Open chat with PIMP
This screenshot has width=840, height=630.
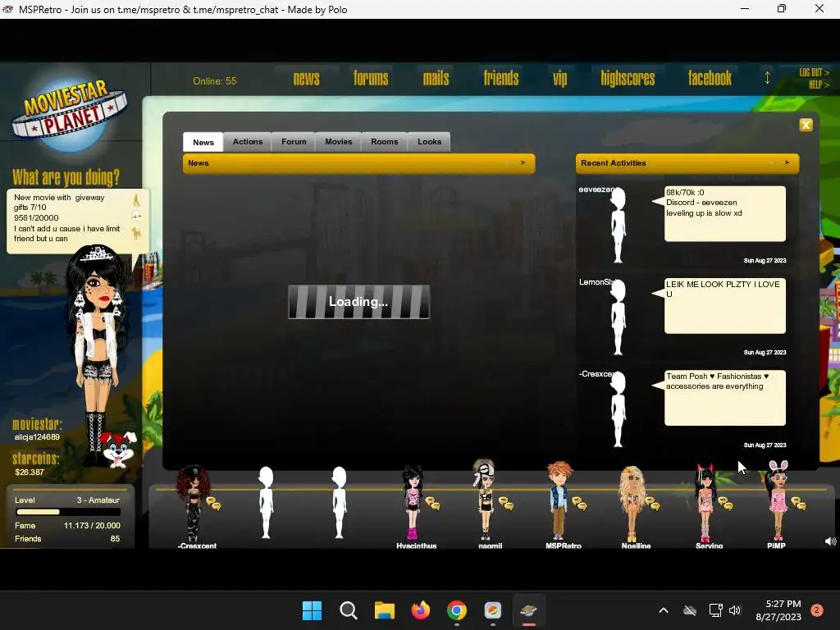click(799, 504)
